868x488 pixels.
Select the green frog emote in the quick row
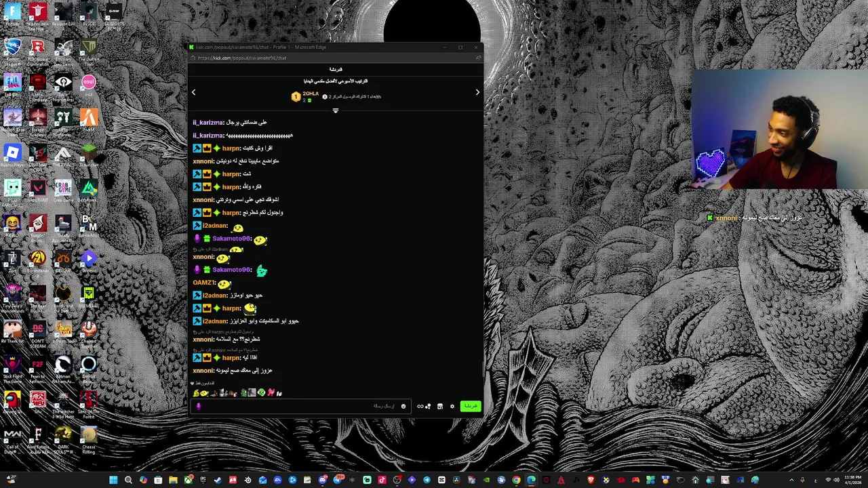[x=243, y=393]
